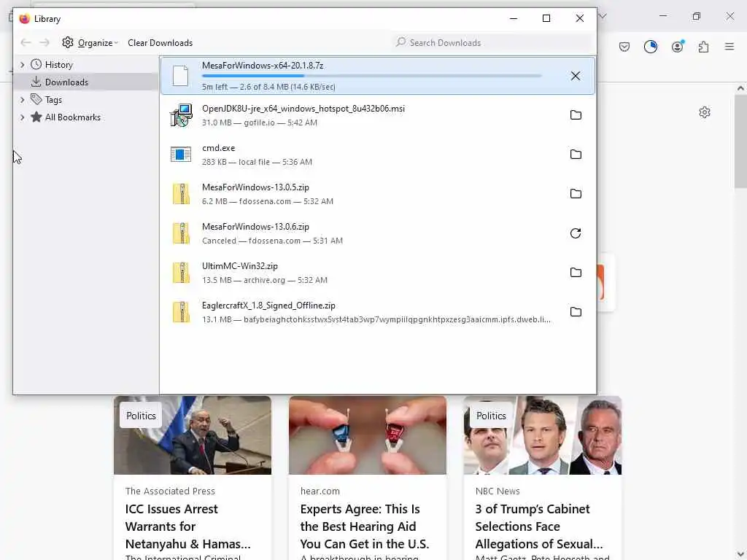
Task: Click the MesaForWindows-13.0.5.zip archive icon
Action: point(181,194)
